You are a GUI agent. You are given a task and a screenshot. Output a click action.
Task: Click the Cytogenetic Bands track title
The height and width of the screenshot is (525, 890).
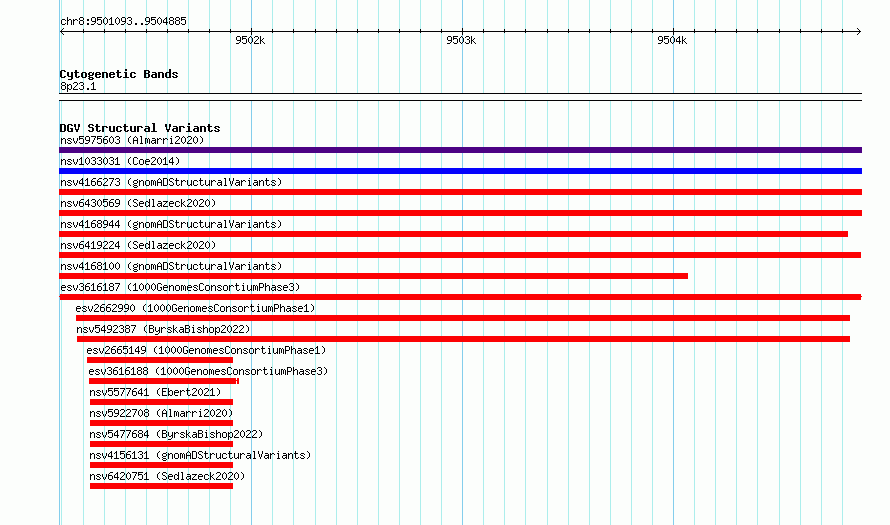click(119, 74)
